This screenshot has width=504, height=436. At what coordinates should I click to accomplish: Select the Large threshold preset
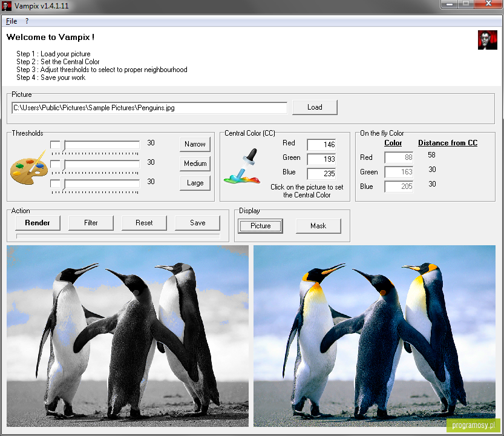coord(195,183)
